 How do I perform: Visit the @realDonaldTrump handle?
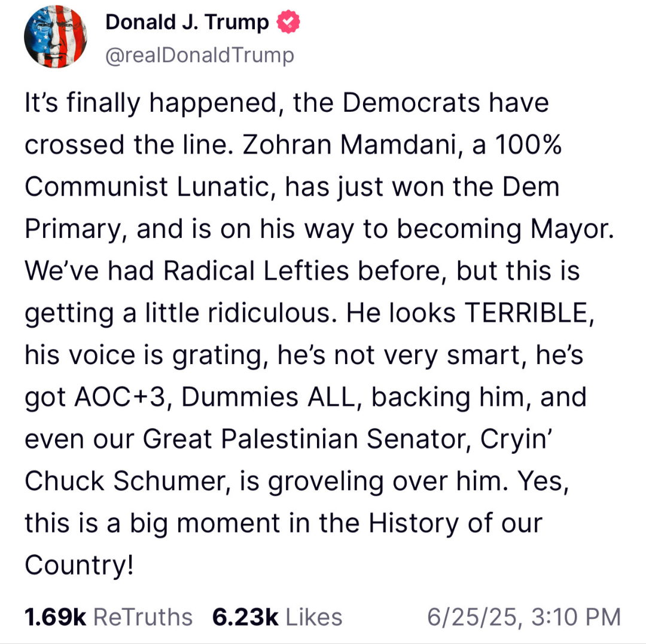(x=200, y=55)
